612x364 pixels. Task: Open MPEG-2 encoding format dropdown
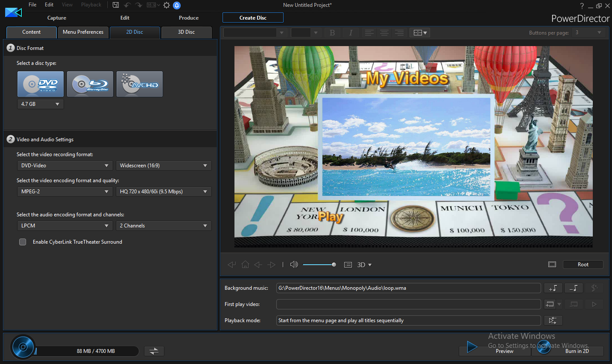click(x=65, y=192)
